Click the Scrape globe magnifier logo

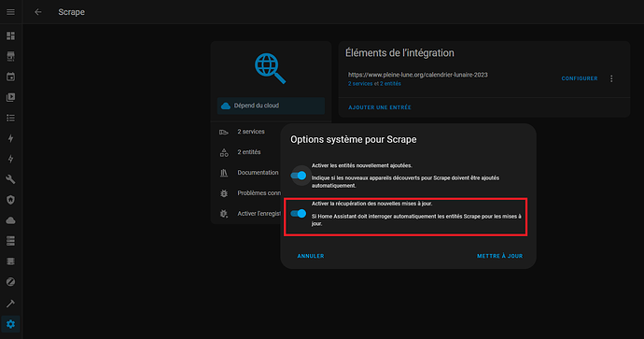click(x=270, y=68)
